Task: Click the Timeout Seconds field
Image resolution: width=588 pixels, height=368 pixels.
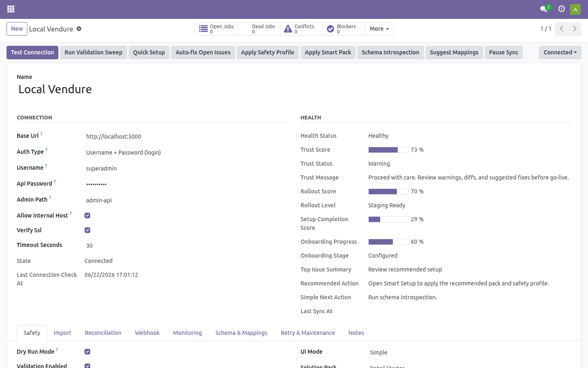Action: [186, 246]
